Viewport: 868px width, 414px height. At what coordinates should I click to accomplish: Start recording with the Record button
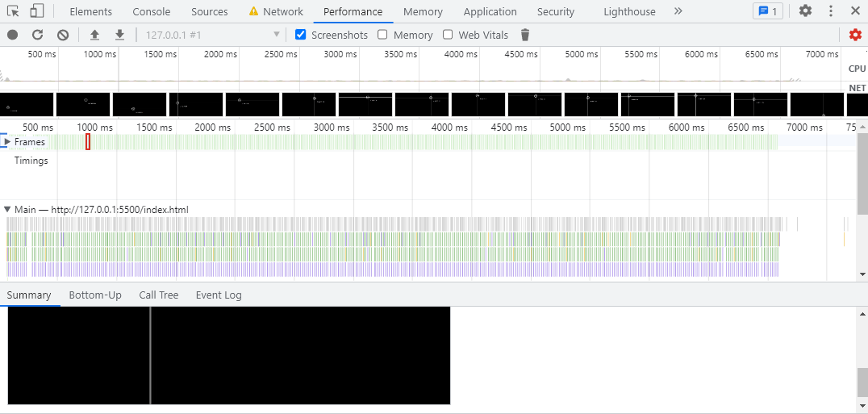click(x=12, y=35)
